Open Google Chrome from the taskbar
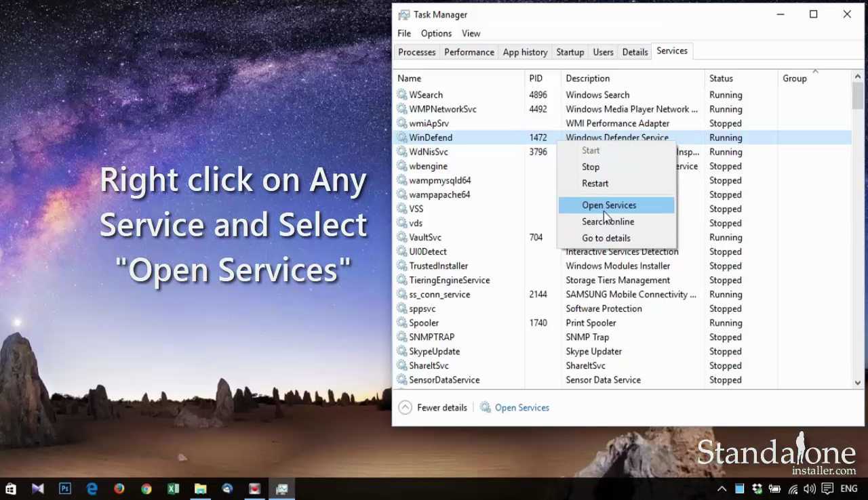 pos(146,488)
